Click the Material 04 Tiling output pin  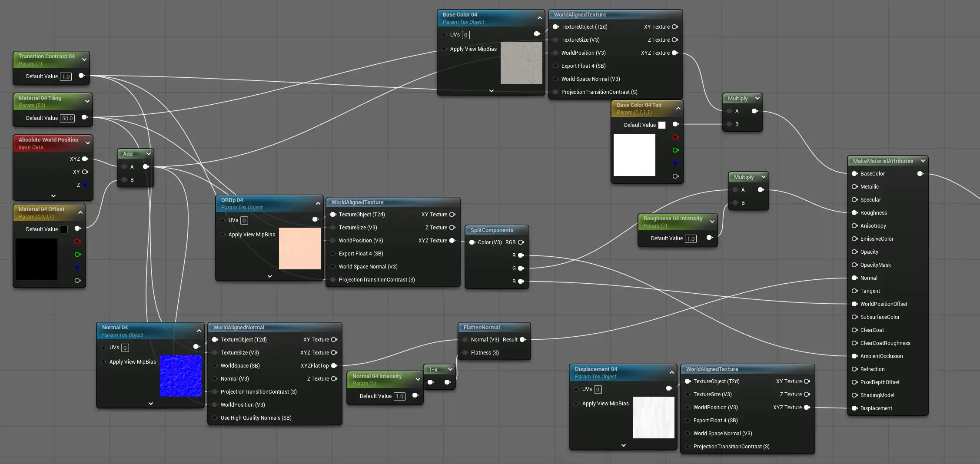pos(84,117)
